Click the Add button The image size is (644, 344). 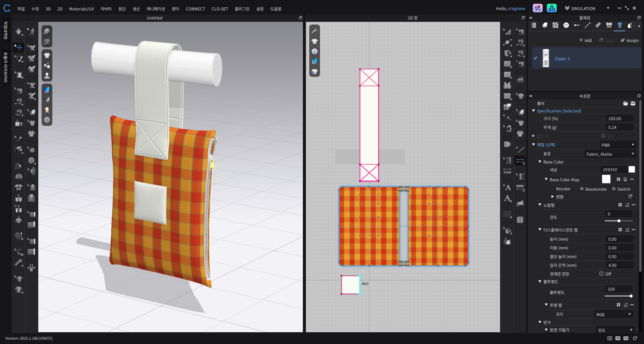tap(585, 40)
